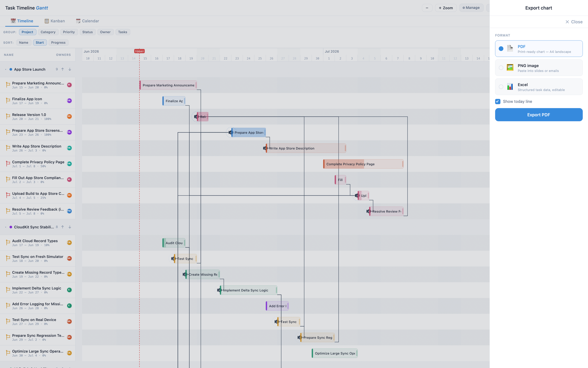Viewport: 588px width, 368px height.
Task: Click the TODAY marker on the timeline
Action: pos(139,51)
